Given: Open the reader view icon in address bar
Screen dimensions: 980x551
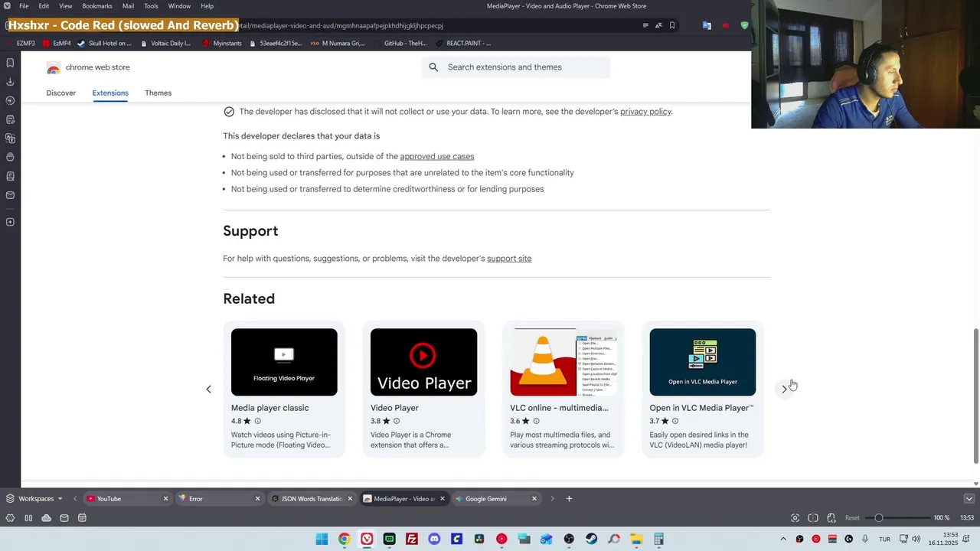Looking at the screenshot, I should [x=645, y=25].
